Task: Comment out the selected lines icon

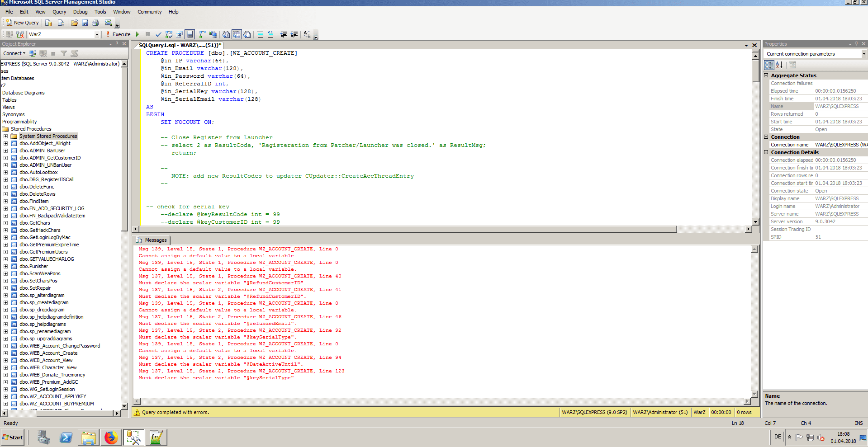Action: [260, 34]
